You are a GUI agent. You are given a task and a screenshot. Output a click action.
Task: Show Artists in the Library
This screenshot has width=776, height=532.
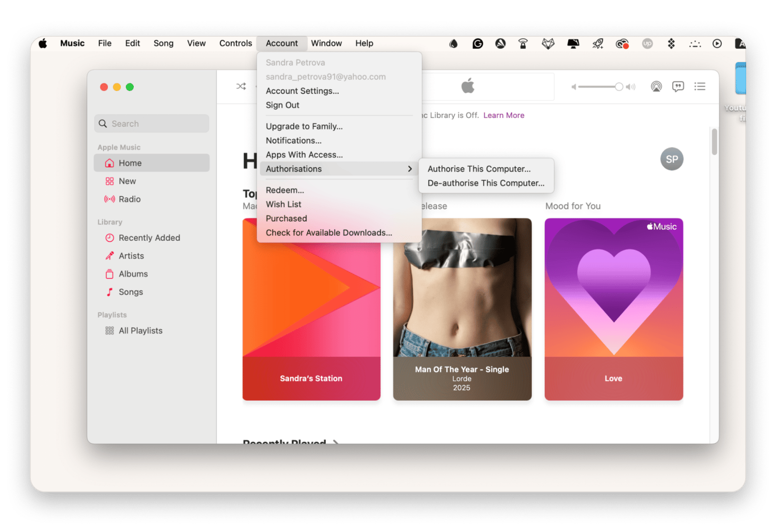click(131, 256)
